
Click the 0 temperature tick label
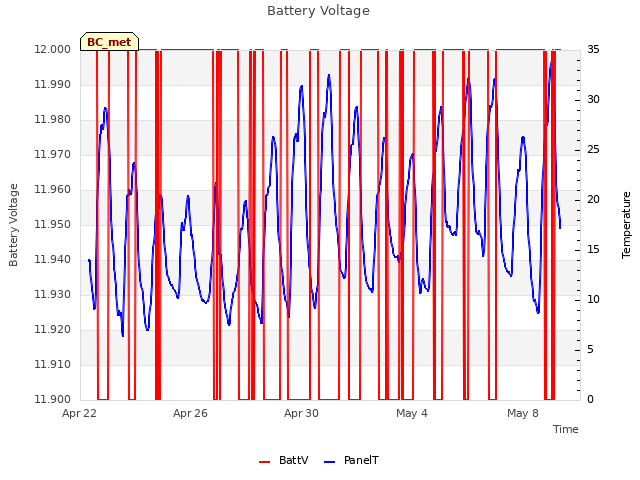coord(590,400)
